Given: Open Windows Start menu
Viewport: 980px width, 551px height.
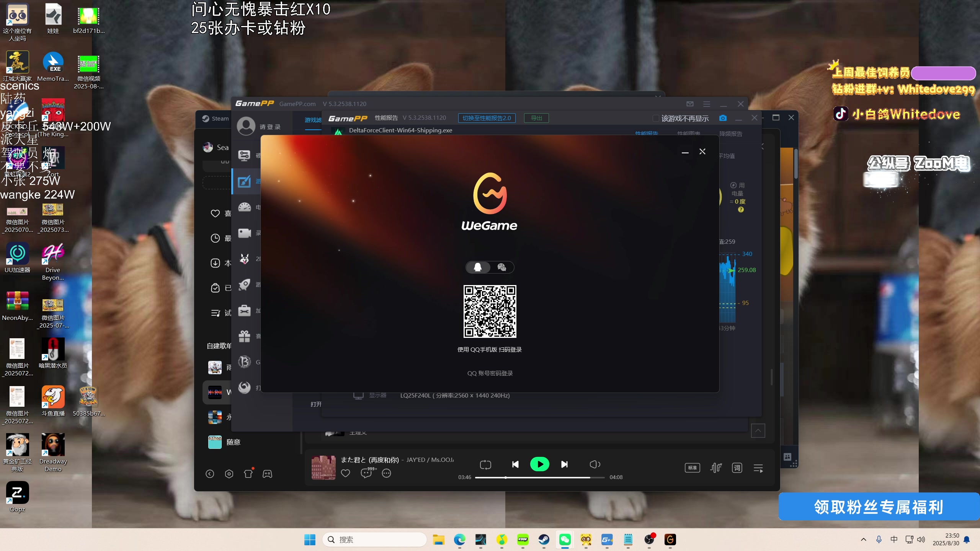Looking at the screenshot, I should tap(310, 540).
